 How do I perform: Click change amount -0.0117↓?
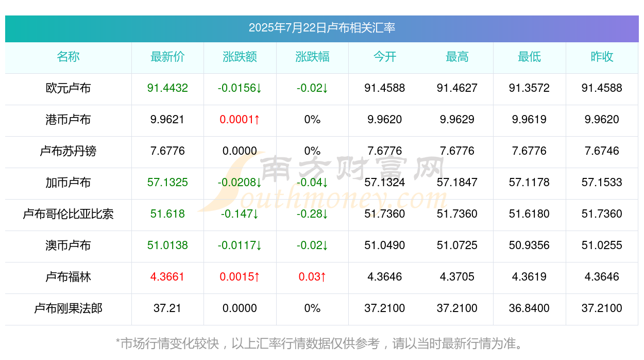pos(240,246)
